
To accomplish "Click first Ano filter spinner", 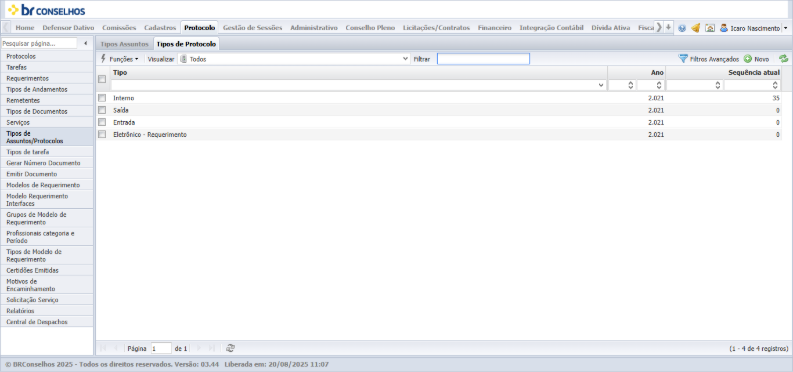I will 631,85.
